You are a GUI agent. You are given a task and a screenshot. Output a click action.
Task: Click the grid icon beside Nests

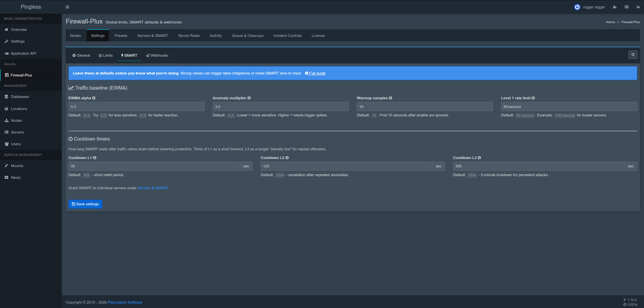pyautogui.click(x=7, y=177)
